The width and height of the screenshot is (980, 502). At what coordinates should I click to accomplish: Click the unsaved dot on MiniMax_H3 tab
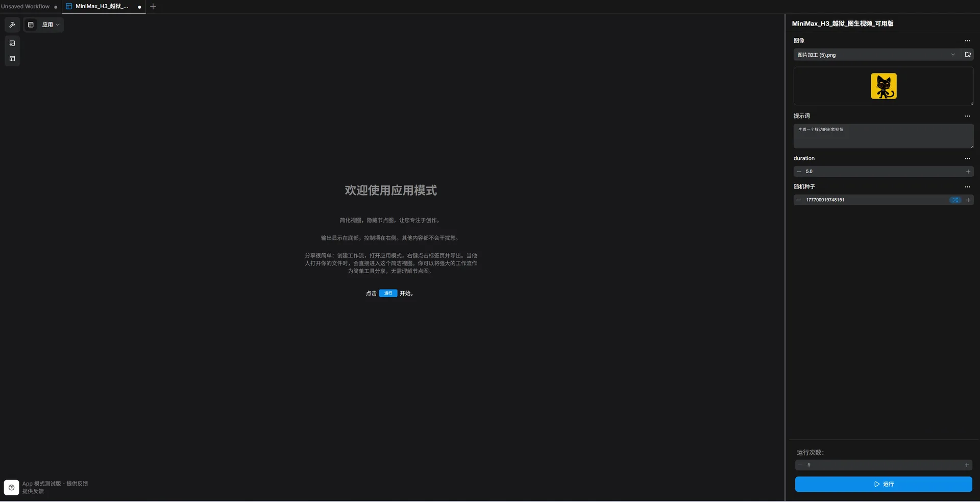(x=139, y=7)
